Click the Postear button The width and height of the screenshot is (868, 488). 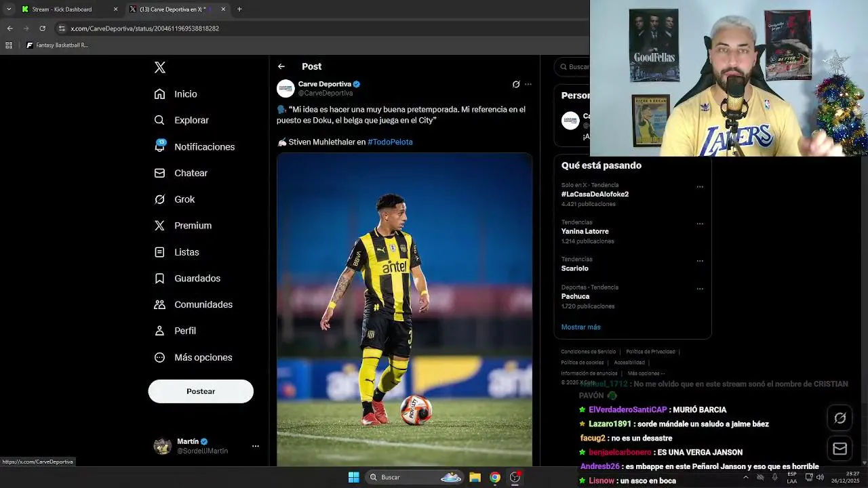tap(201, 391)
